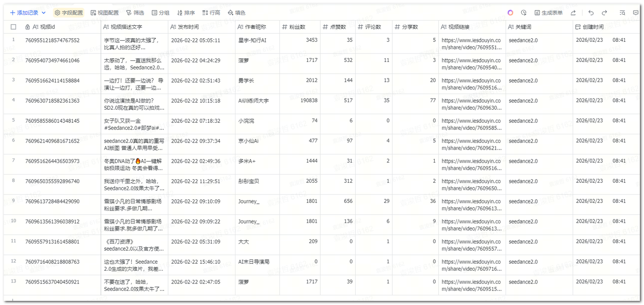644x305 pixels.
Task: Undo the last action
Action: [x=591, y=13]
